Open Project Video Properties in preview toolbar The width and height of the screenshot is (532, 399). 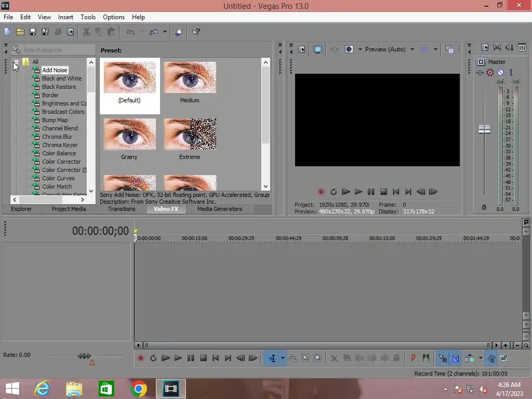(x=302, y=49)
